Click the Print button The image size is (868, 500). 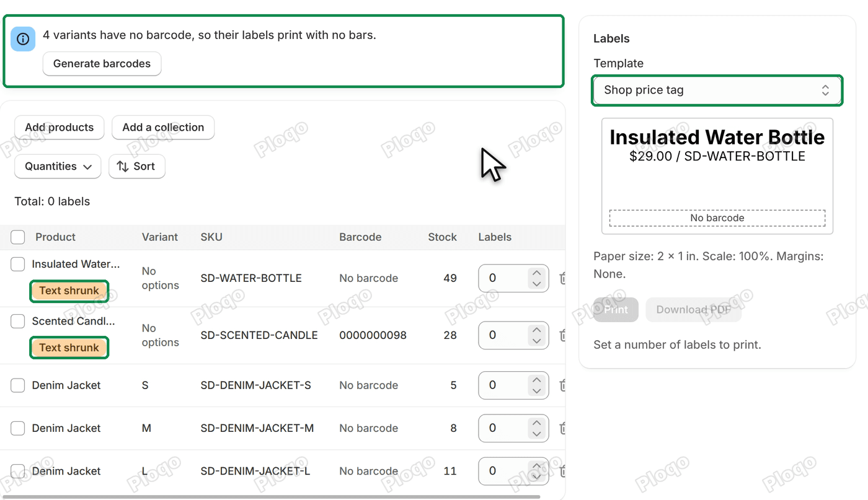pyautogui.click(x=616, y=310)
